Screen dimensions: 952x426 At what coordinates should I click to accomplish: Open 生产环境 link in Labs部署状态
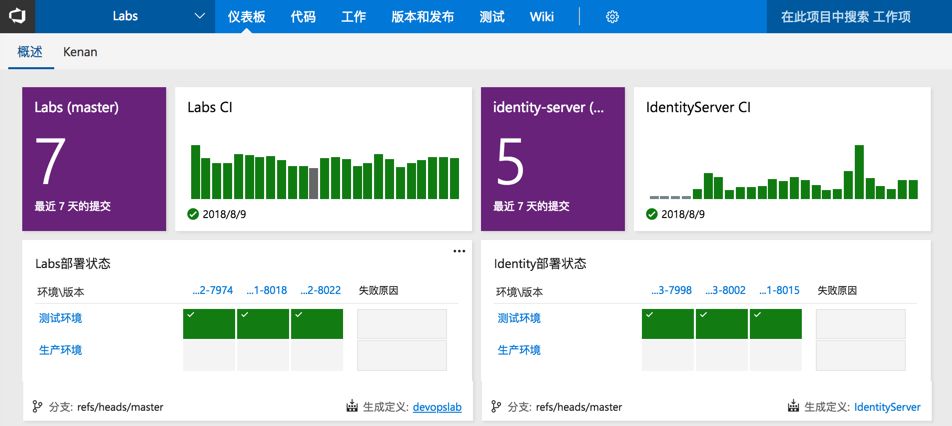(60, 350)
